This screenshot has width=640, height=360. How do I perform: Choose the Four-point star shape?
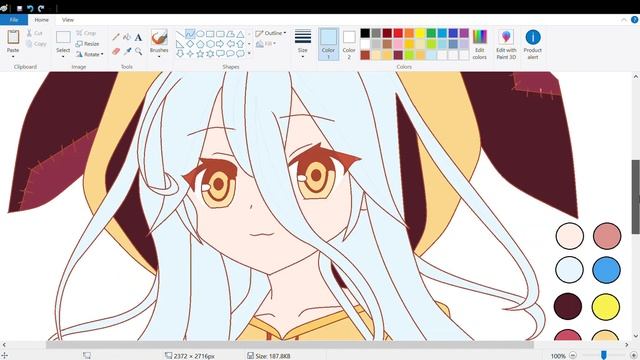[x=190, y=53]
